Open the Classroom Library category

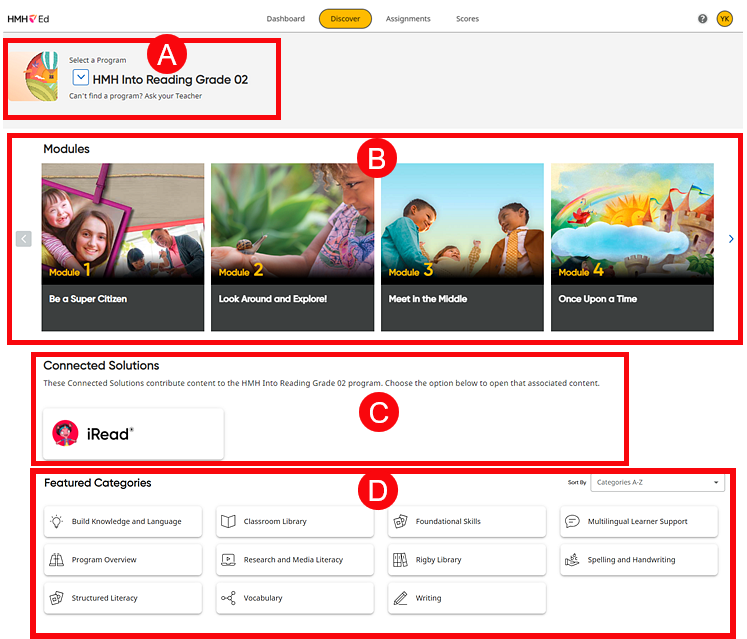(295, 521)
